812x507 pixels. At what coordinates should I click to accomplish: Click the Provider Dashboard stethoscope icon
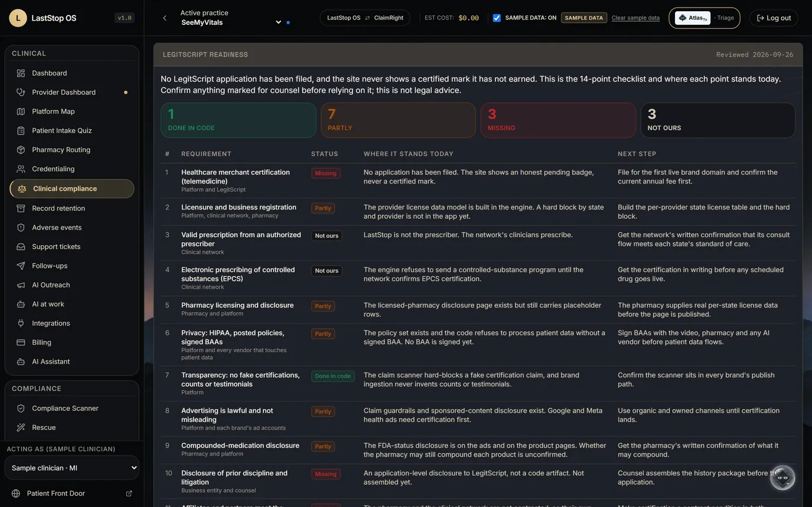[x=21, y=92]
